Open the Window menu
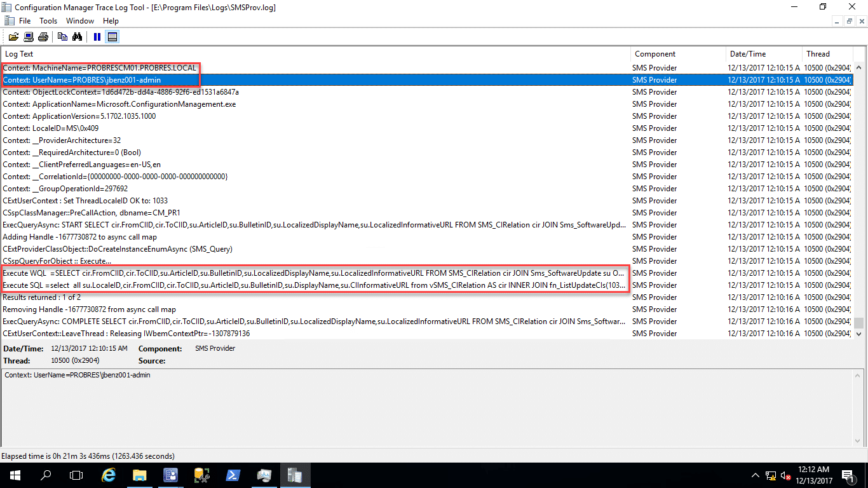868x488 pixels. [x=80, y=21]
